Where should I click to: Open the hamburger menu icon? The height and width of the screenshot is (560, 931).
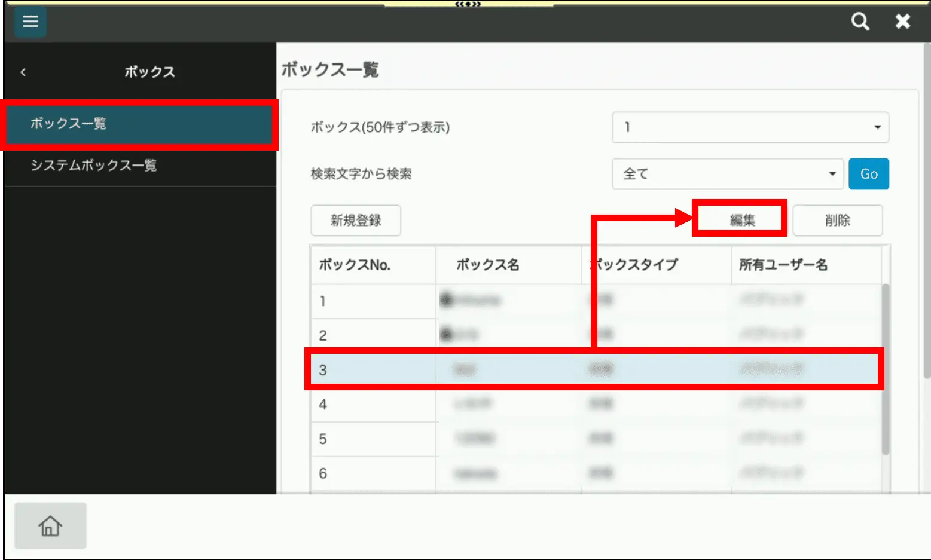tap(30, 22)
